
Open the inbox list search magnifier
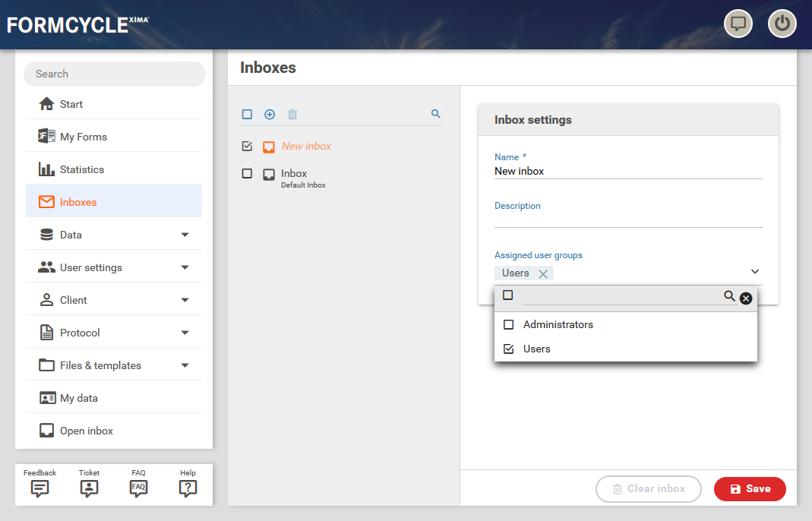click(436, 114)
